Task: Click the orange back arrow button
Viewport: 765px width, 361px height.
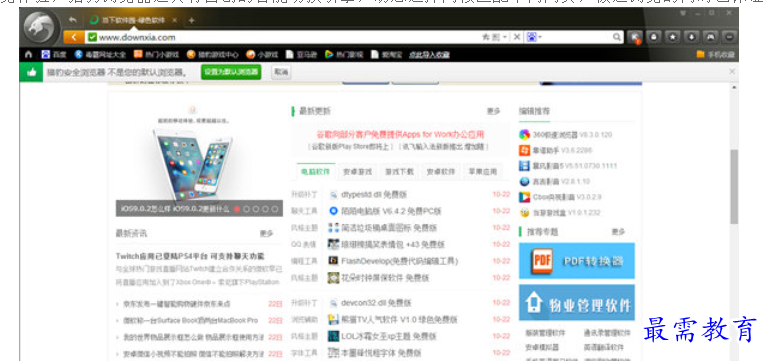Action: click(74, 37)
